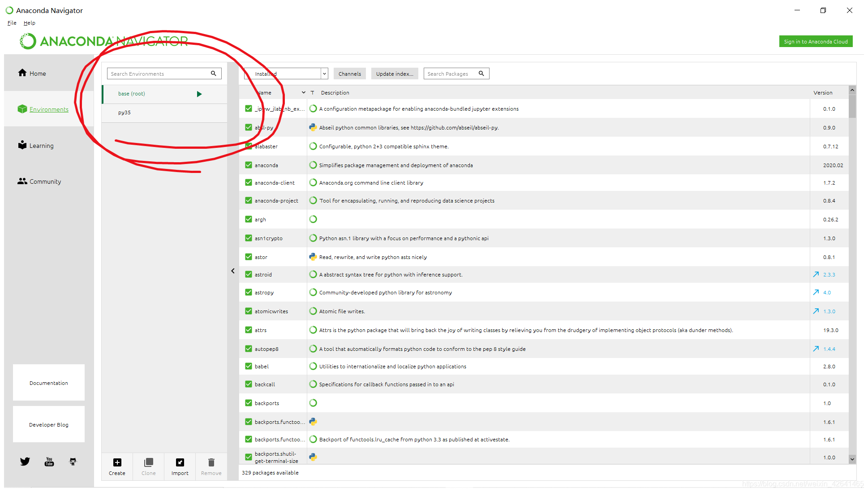
Task: Select the base (root) environment
Action: (x=164, y=94)
